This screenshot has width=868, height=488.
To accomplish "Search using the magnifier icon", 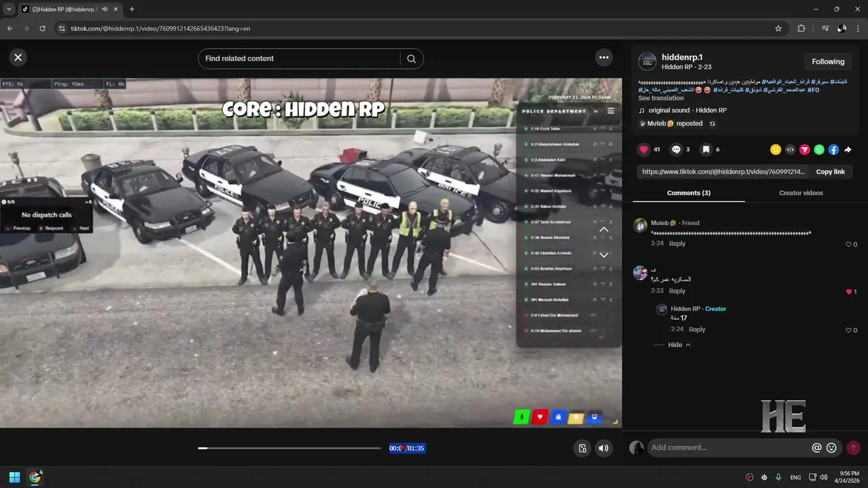I will point(411,59).
